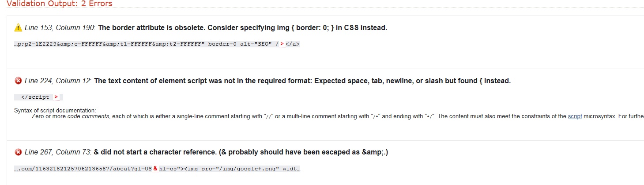
Task: Click the red '&' highlighted before hl=cs
Action: [155, 169]
